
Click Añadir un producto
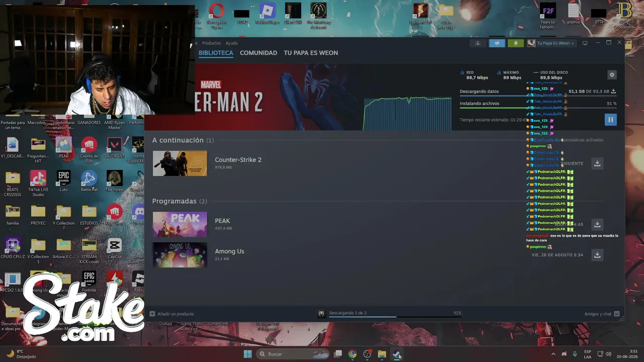[172, 314]
